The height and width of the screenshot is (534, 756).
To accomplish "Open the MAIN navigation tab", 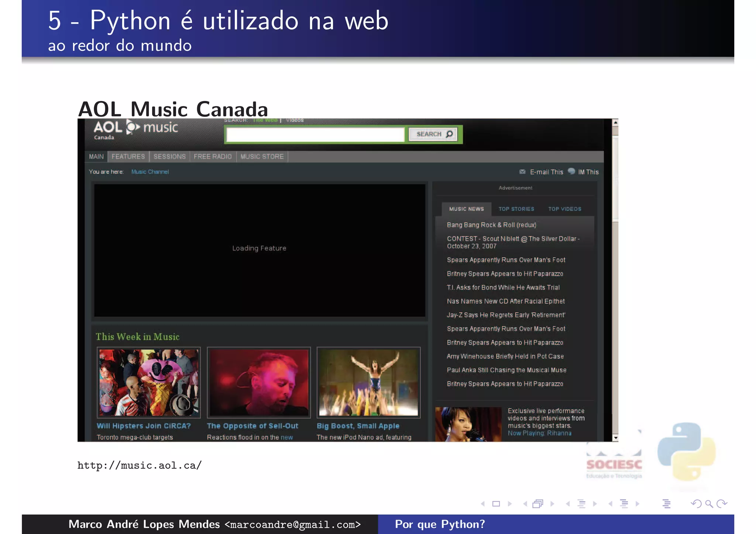I will click(96, 156).
